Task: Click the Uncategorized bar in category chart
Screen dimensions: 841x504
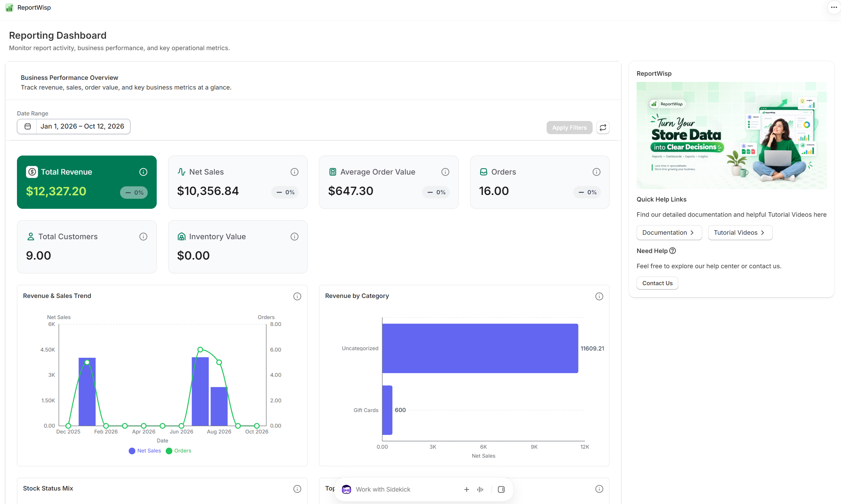Action: pos(480,348)
